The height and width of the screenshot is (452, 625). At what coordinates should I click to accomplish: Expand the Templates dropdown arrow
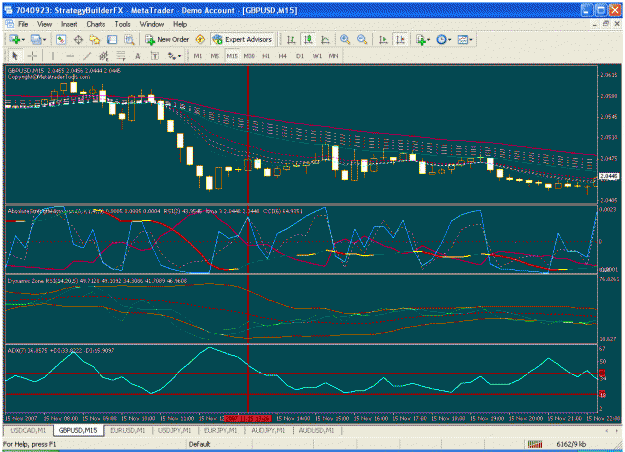point(471,39)
